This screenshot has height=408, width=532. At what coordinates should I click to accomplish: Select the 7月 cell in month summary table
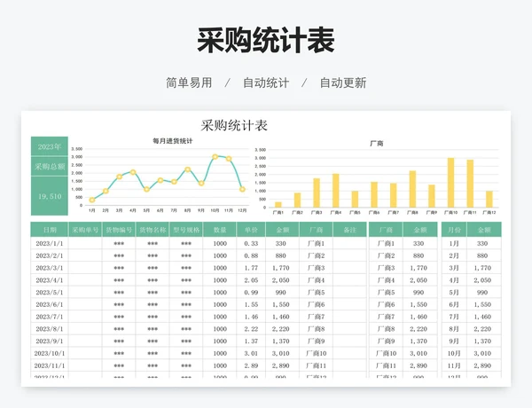454,317
